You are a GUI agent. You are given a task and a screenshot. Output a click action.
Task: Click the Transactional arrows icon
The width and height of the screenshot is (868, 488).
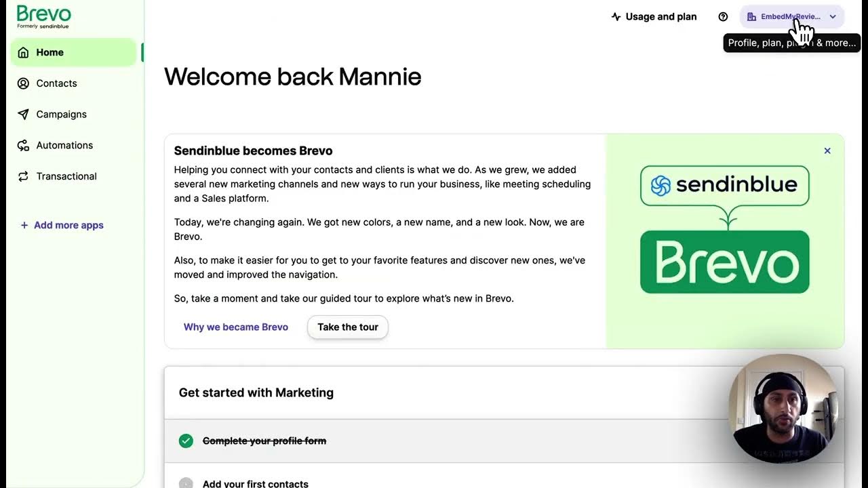coord(23,176)
